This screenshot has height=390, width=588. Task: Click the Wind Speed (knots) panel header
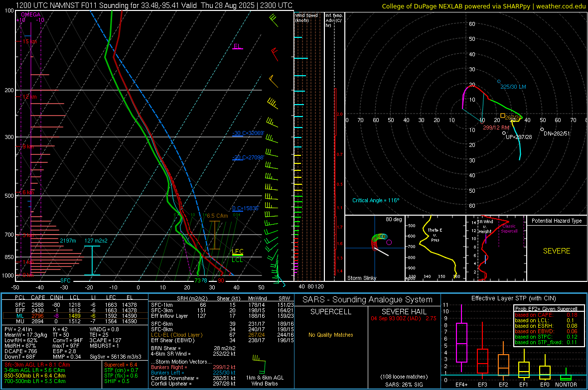306,17
